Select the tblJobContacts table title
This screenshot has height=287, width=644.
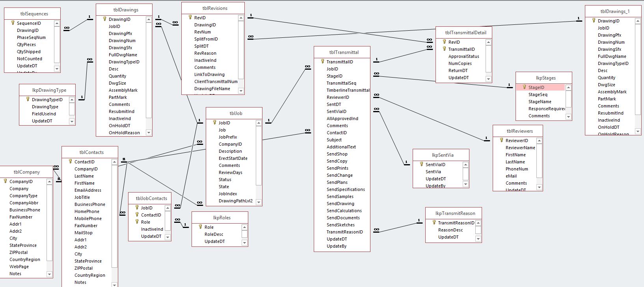pos(151,198)
